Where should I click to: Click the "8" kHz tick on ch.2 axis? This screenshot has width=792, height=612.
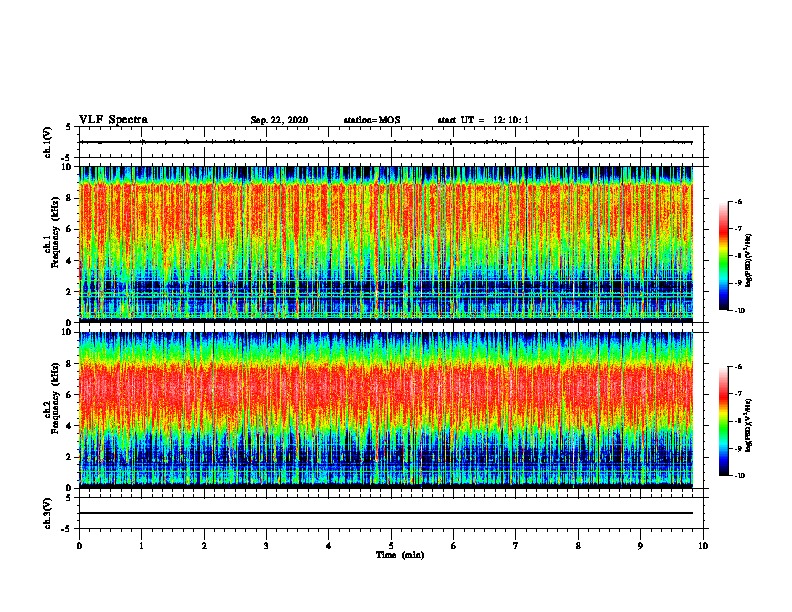click(69, 364)
